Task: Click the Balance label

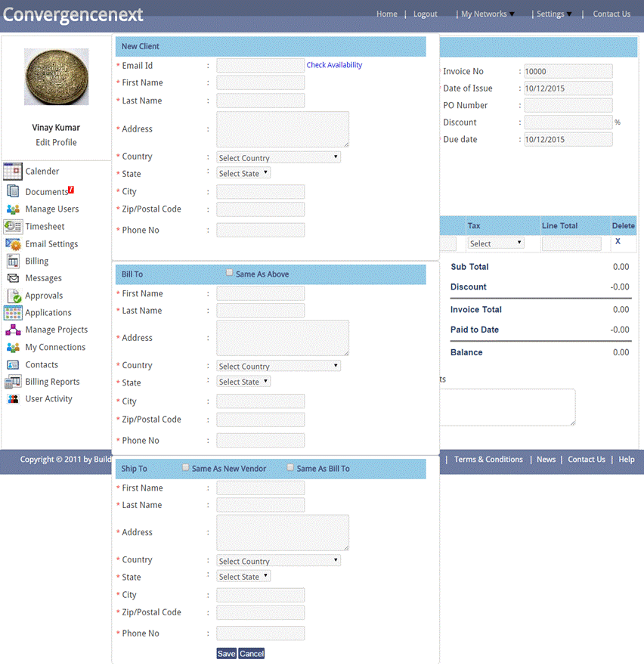Action: pos(466,352)
